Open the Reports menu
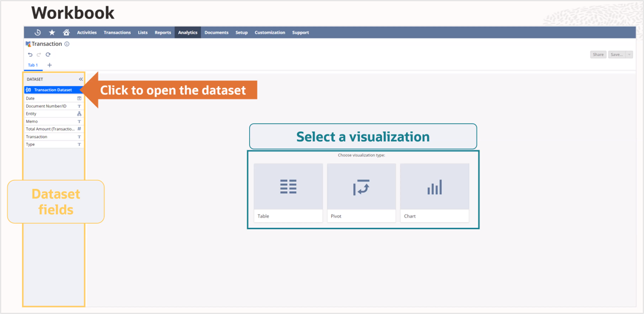The height and width of the screenshot is (314, 644). 163,32
